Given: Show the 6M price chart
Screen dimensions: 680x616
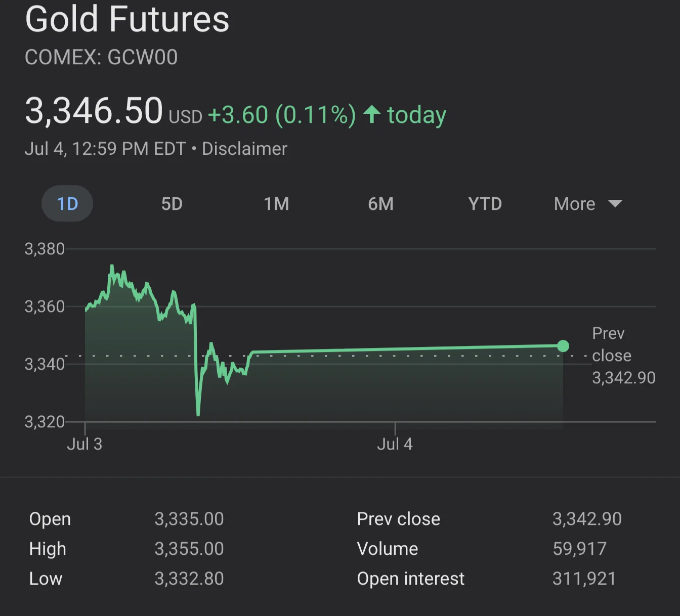Looking at the screenshot, I should pyautogui.click(x=380, y=204).
